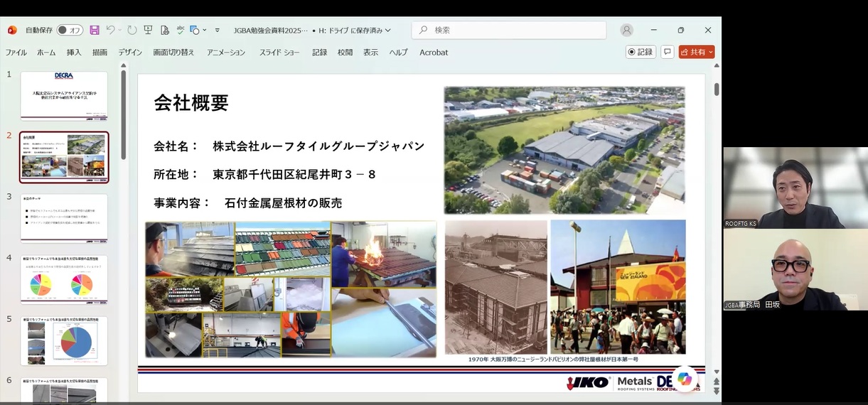
Task: Open the saved location dropdown beside file name
Action: 387,31
